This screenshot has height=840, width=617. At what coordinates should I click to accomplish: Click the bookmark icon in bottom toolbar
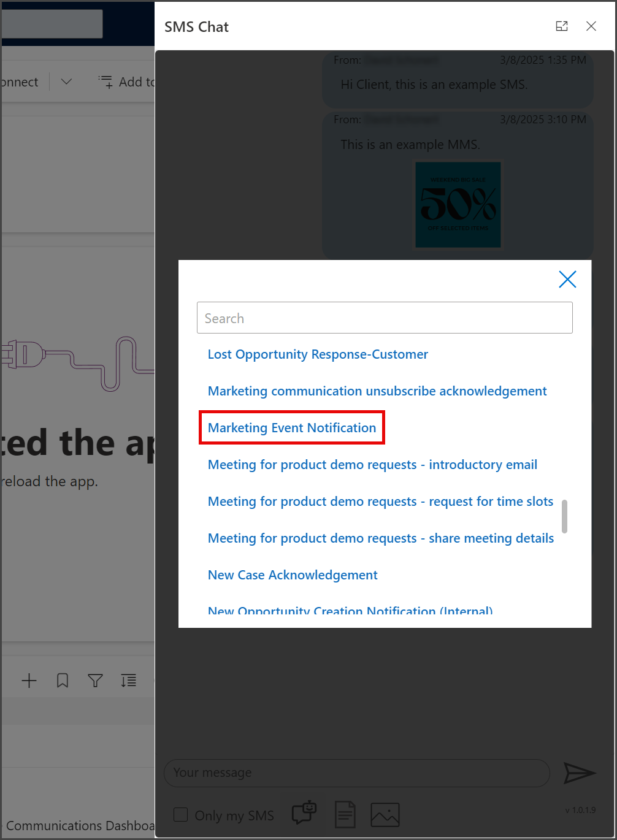point(63,681)
